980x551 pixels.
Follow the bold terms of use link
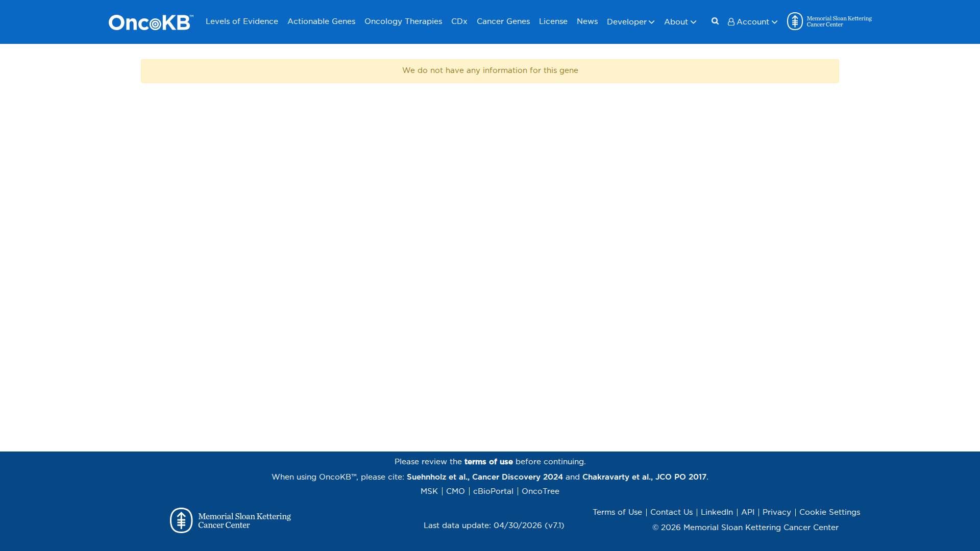point(488,462)
